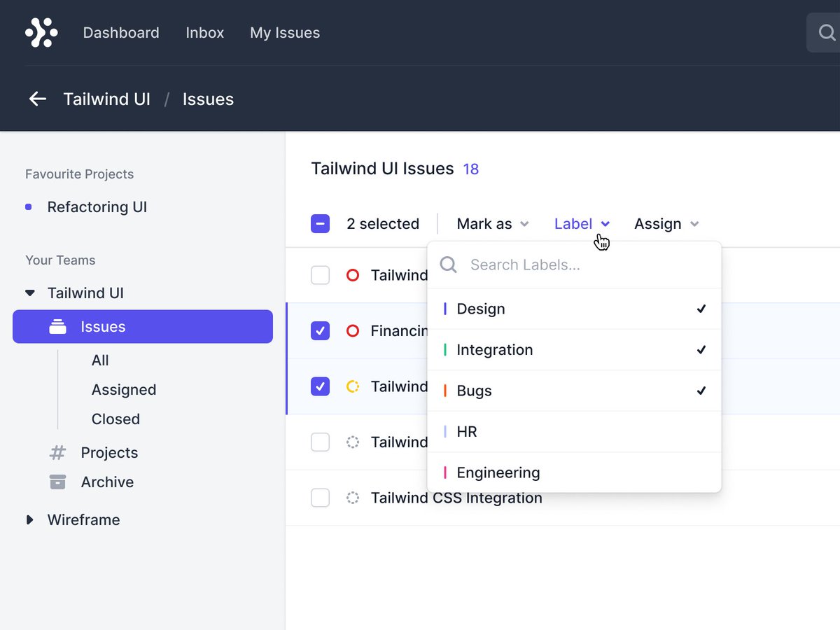Click checkmark beside Integration label

(701, 349)
